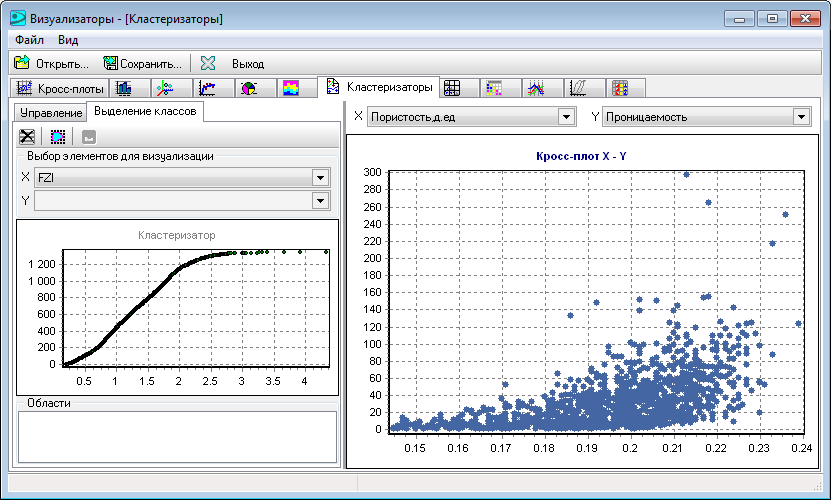Switch to the Кросс-плоты tab
Screen dimensions: 831x500
pos(60,88)
